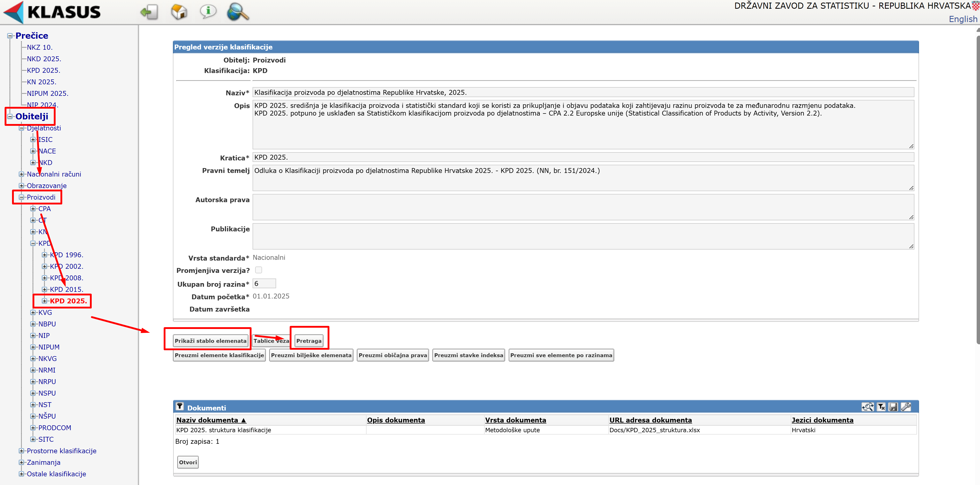Screen dimensions: 980x485
Task: Click Preuzmi sve elemente po razinama
Action: [x=561, y=355]
